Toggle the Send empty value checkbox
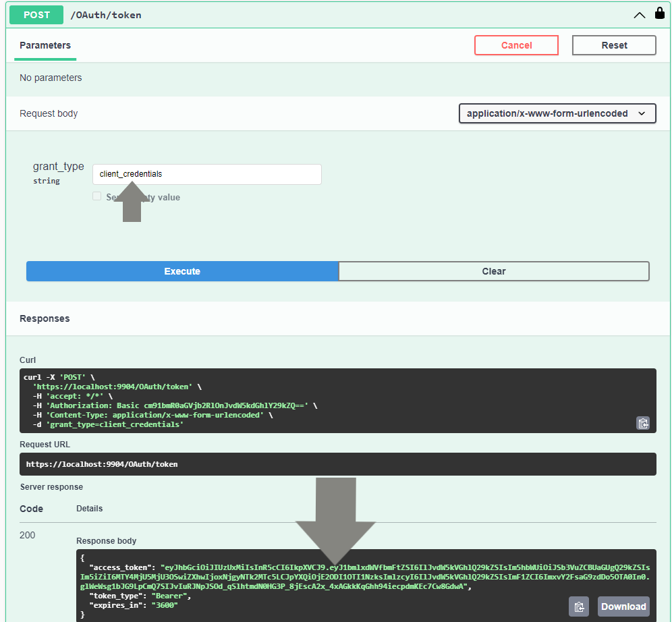672x622 pixels. (97, 196)
